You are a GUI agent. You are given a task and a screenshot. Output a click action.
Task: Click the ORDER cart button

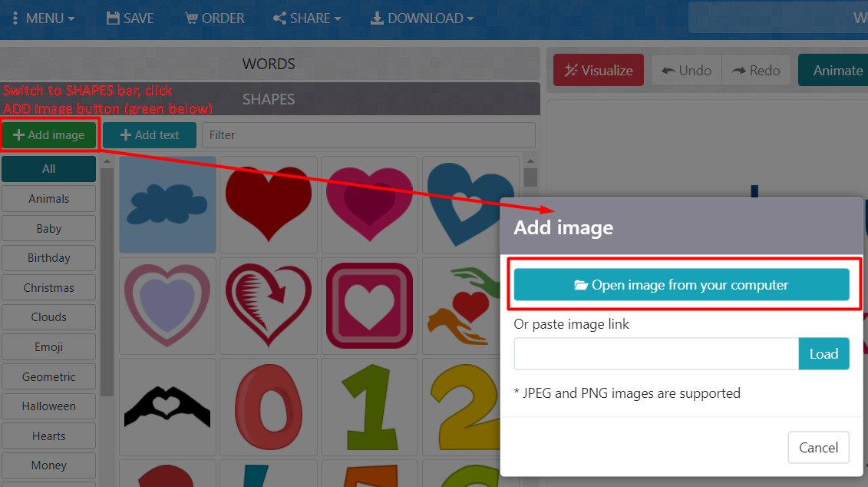click(x=215, y=18)
